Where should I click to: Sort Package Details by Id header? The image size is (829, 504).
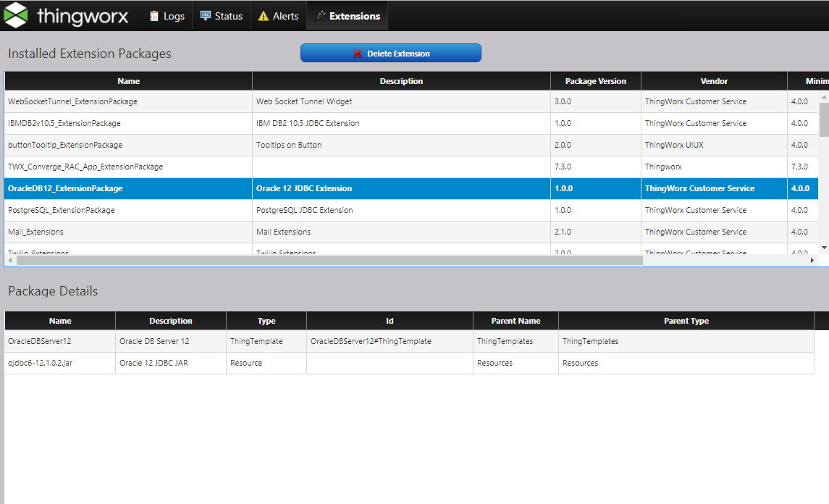click(x=390, y=321)
